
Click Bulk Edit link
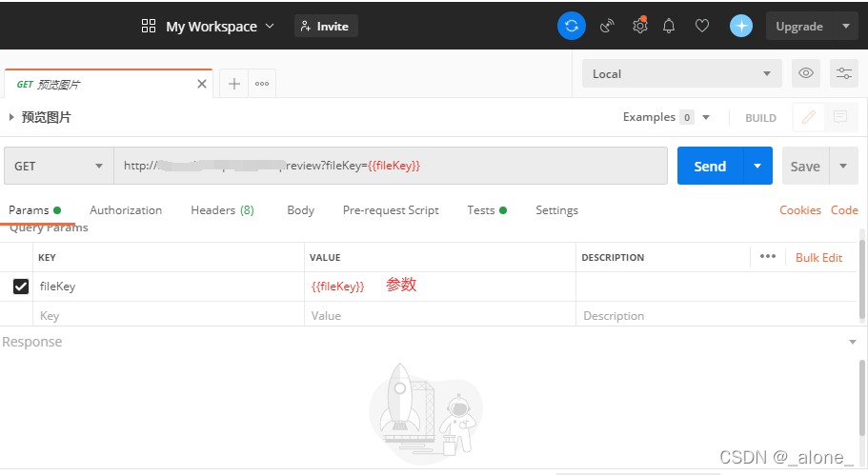pos(818,257)
